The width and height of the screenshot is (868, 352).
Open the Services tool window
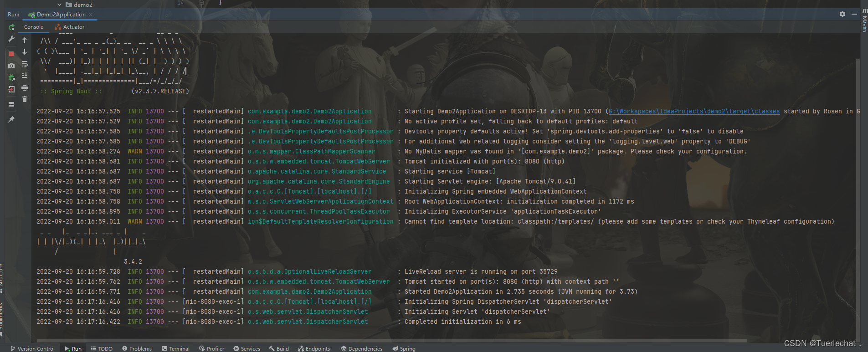247,348
